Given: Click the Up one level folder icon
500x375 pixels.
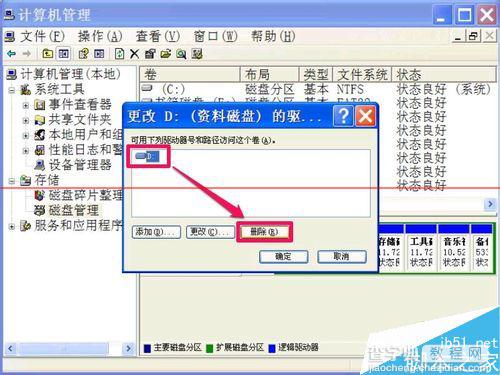Looking at the screenshot, I should [x=48, y=53].
